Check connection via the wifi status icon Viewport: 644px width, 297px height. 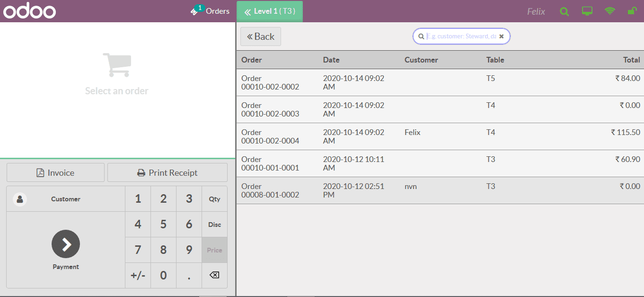tap(609, 11)
